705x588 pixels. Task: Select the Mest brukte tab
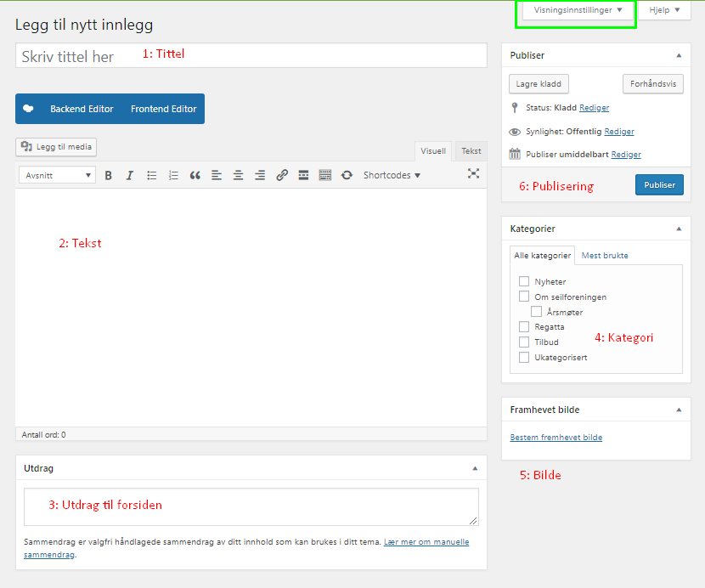tap(605, 256)
